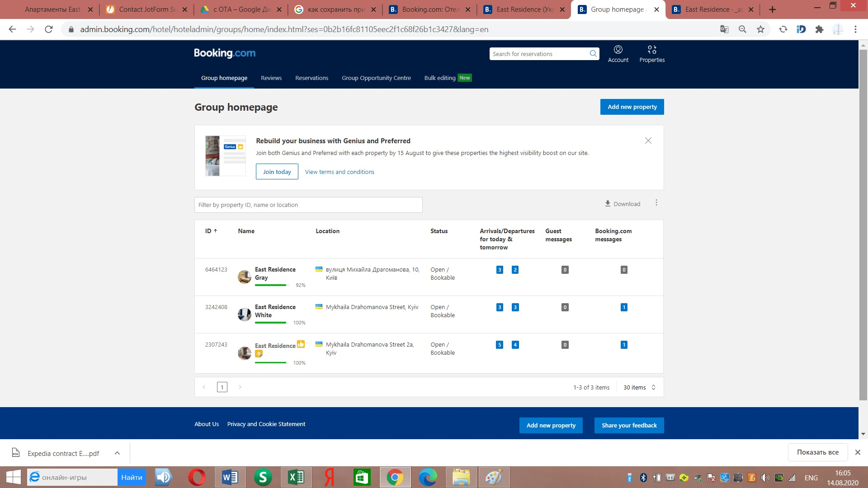Go to next page arrow in pagination
The width and height of the screenshot is (868, 488).
pos(240,387)
